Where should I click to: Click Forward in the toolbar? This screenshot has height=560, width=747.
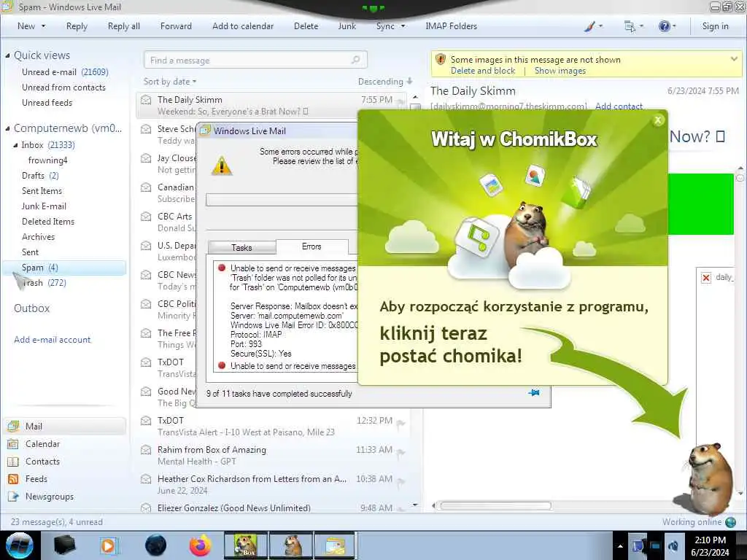[x=176, y=26]
